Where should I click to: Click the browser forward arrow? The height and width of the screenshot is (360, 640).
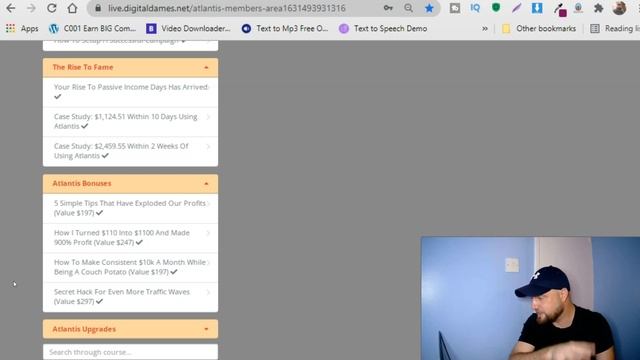[31, 8]
